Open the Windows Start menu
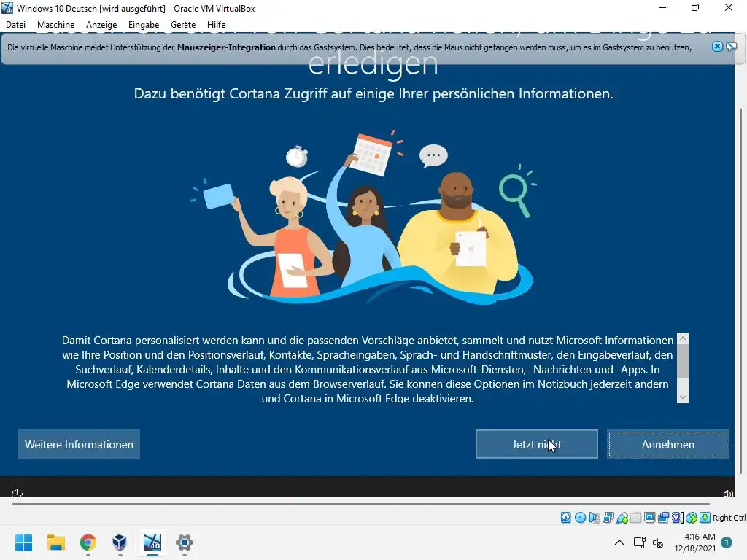747x560 pixels. tap(23, 542)
